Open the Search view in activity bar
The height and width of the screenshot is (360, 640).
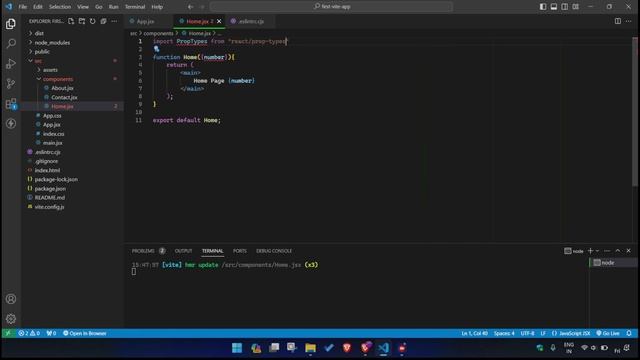[11, 43]
